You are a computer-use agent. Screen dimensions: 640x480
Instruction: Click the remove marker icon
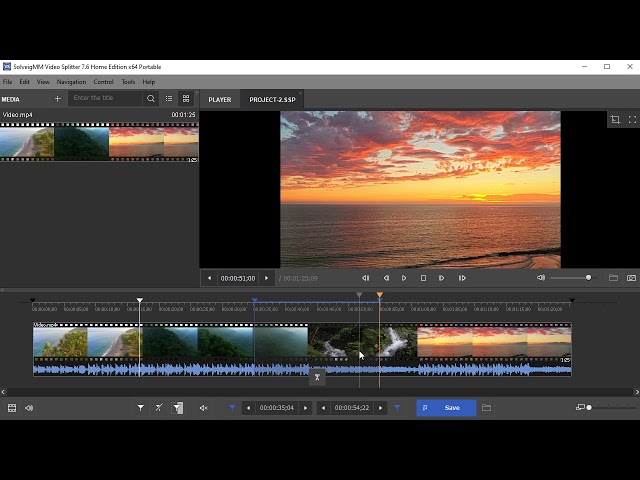pos(159,408)
